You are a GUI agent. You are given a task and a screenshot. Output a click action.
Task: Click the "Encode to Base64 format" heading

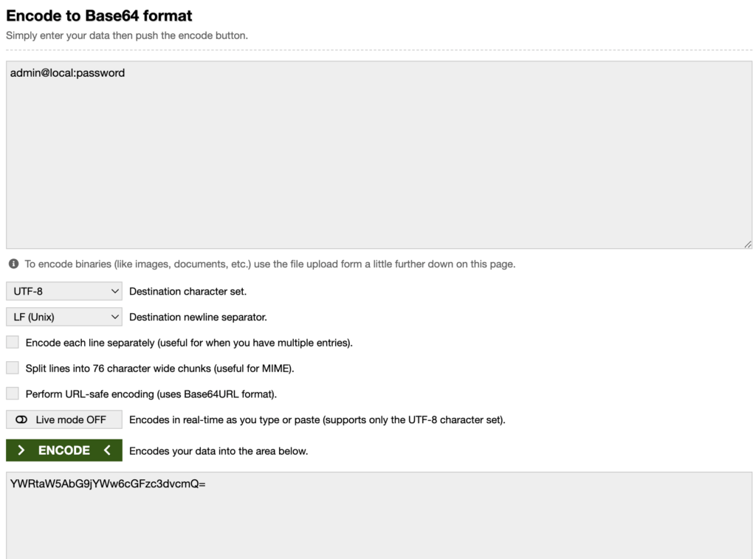[x=99, y=16]
